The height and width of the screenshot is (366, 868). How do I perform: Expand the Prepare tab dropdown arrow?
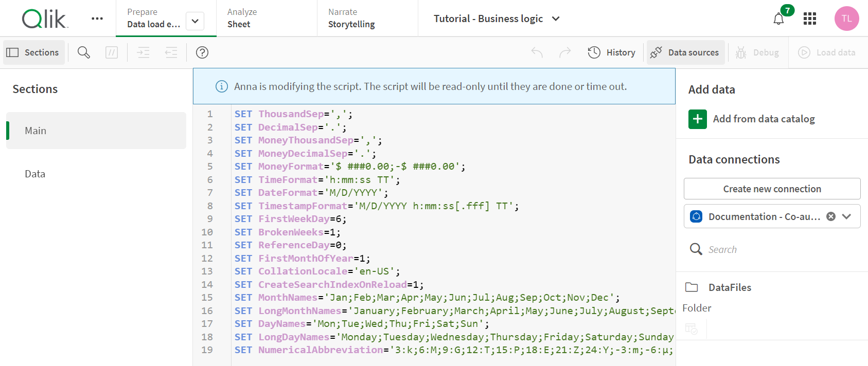click(x=195, y=21)
